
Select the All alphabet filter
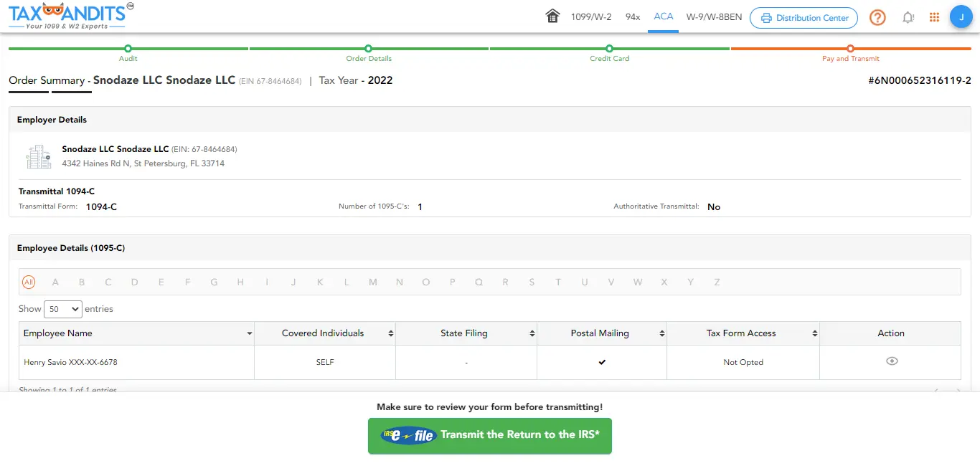[x=29, y=282]
